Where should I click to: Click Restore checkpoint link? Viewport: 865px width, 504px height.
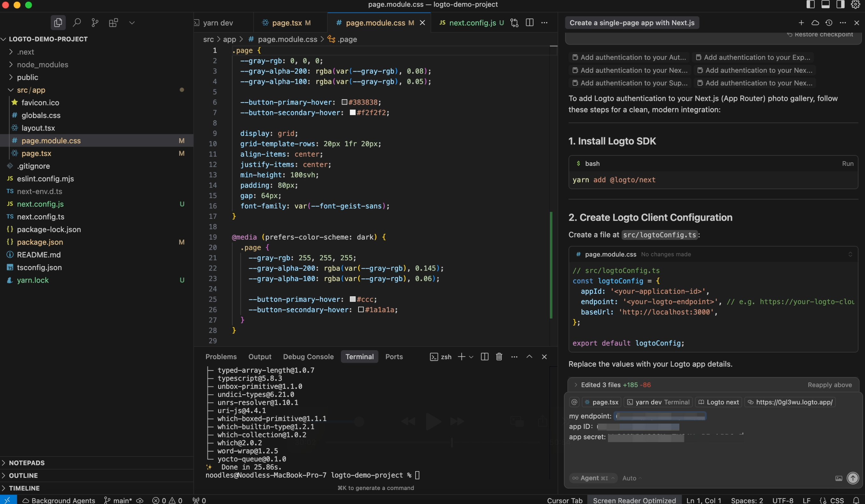pyautogui.click(x=820, y=34)
